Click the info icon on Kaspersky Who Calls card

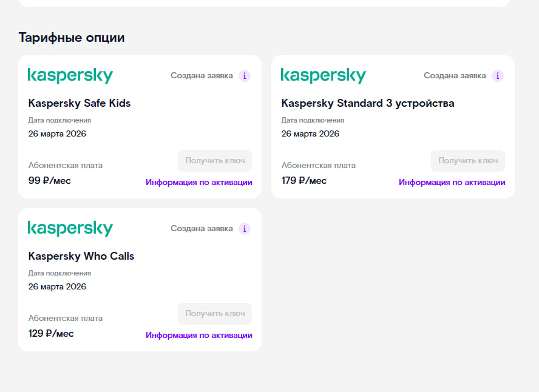coord(245,229)
